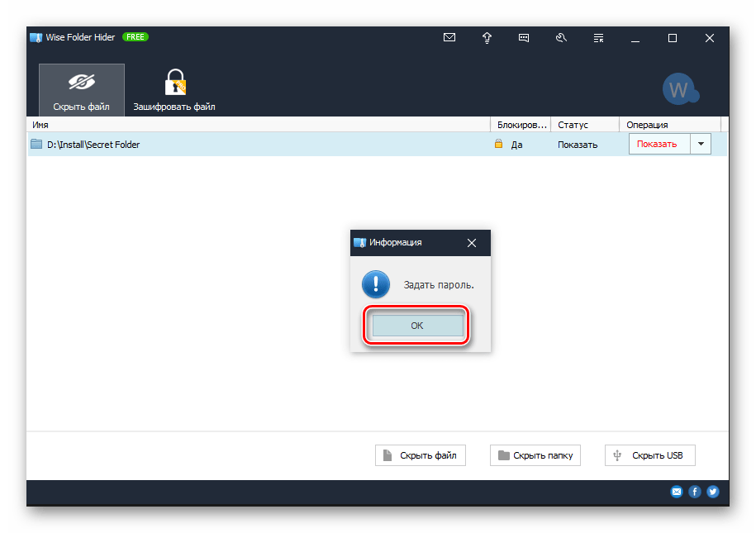
Task: Open the Зашифровать файл tab
Action: (x=174, y=90)
